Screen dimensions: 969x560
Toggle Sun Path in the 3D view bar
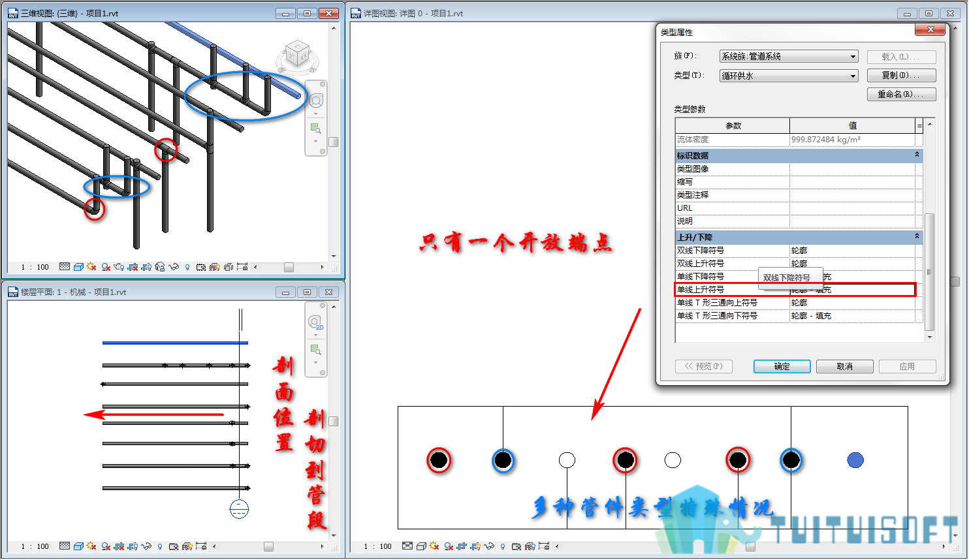(x=91, y=267)
